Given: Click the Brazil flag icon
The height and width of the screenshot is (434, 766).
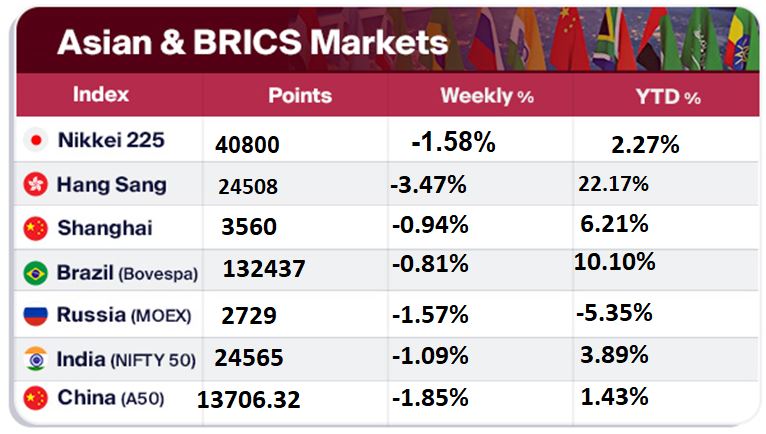Looking at the screenshot, I should point(37,272).
